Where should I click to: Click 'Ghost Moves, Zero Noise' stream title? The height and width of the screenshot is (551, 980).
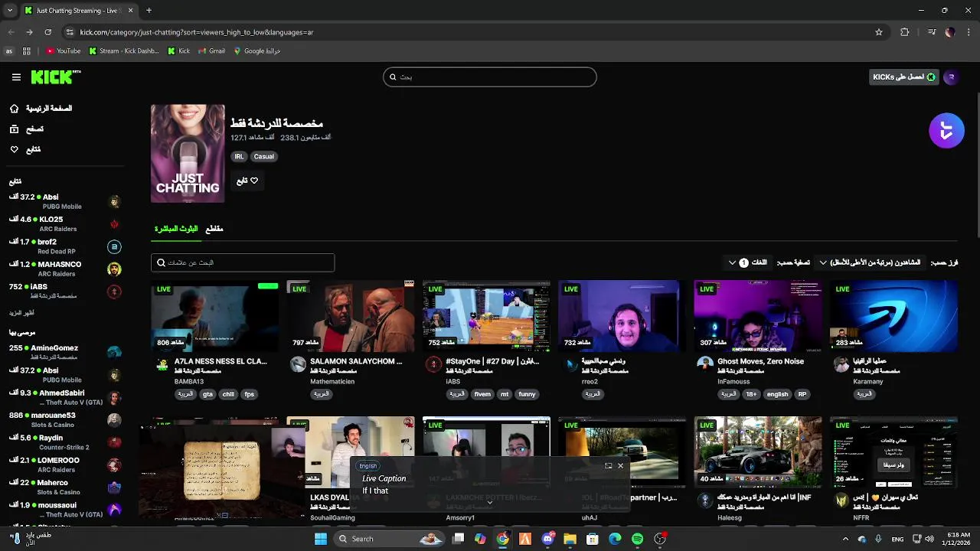pos(760,361)
